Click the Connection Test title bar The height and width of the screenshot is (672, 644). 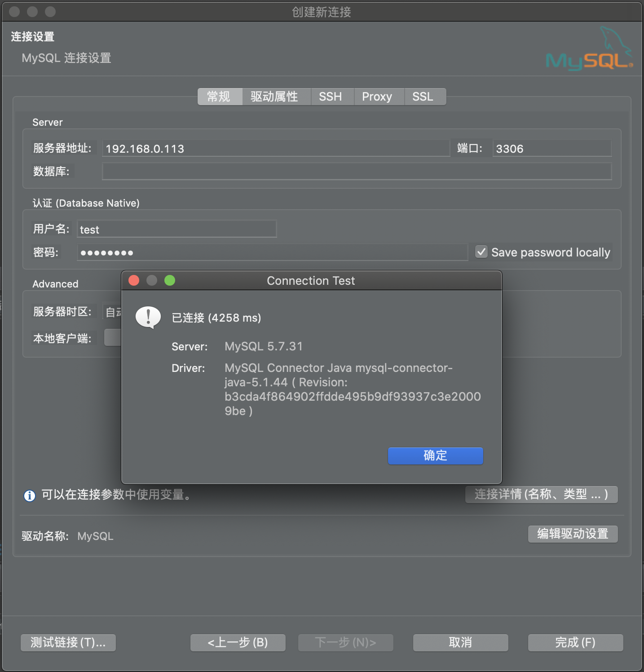311,281
